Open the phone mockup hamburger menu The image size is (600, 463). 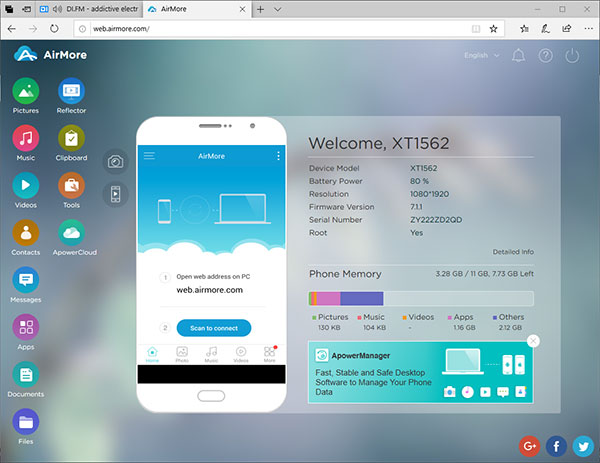[x=149, y=156]
